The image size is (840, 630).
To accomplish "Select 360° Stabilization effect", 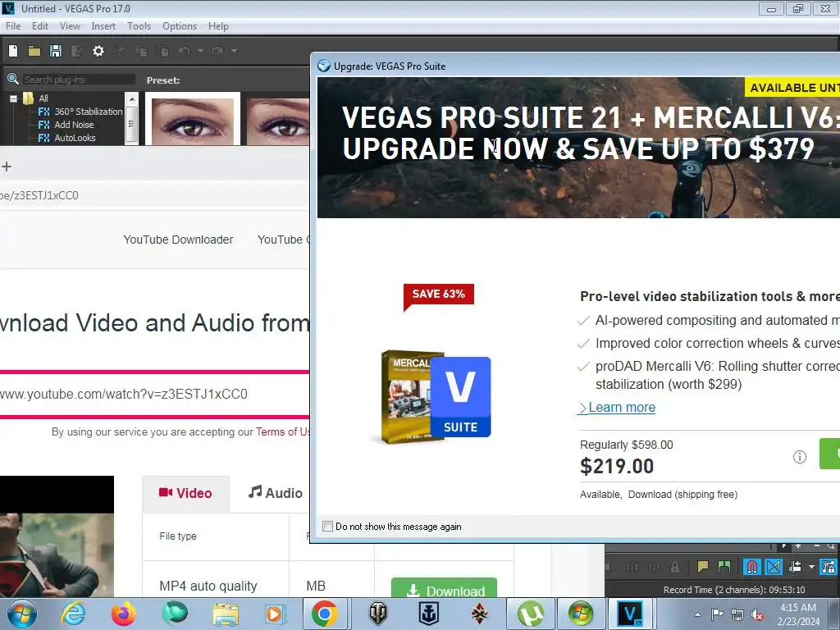I will pos(89,112).
